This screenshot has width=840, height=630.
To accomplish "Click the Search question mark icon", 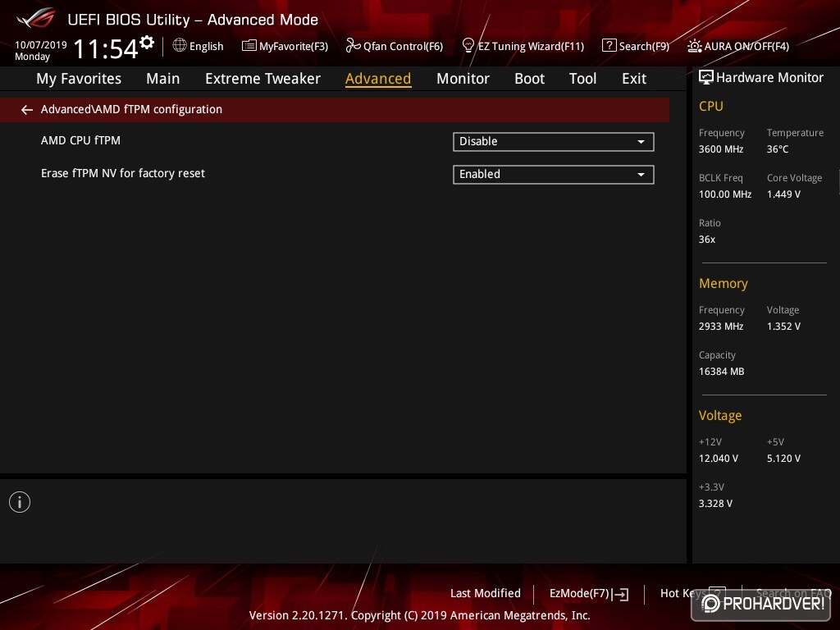I will [609, 46].
